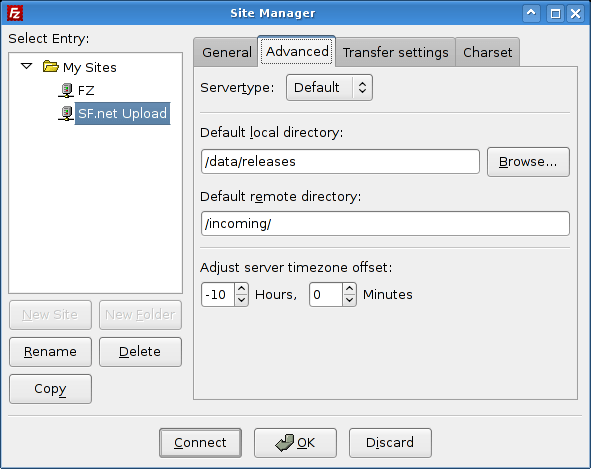Open the Transfer settings tab
The width and height of the screenshot is (591, 469).
pos(395,52)
